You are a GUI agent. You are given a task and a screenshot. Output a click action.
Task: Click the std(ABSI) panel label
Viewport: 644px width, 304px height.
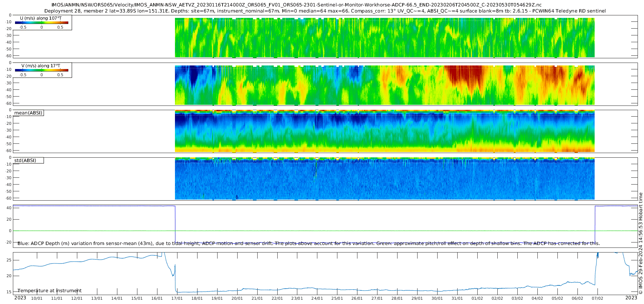point(25,161)
